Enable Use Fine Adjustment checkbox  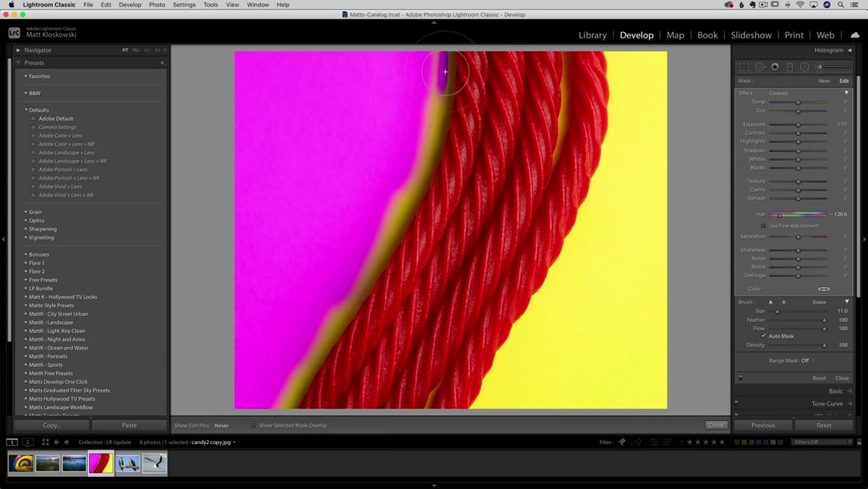pos(763,226)
